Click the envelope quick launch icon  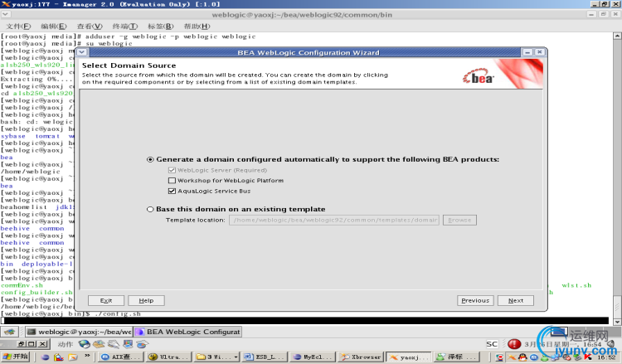coord(73,357)
